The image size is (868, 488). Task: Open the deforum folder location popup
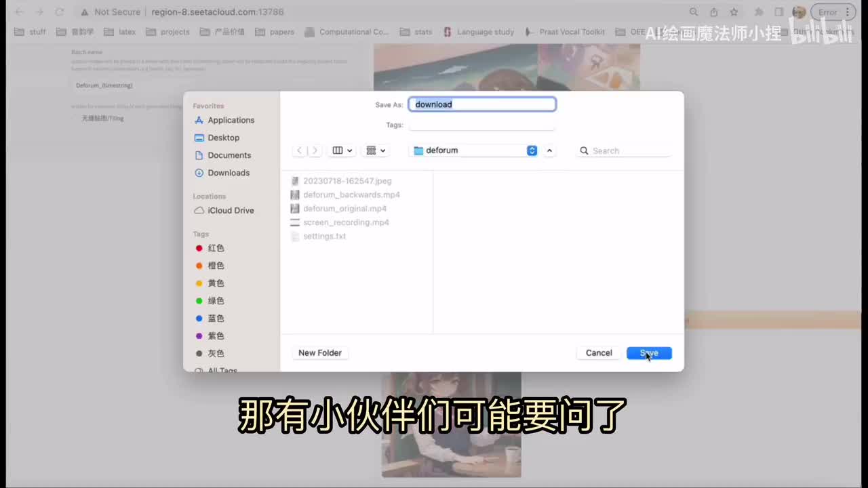(475, 150)
